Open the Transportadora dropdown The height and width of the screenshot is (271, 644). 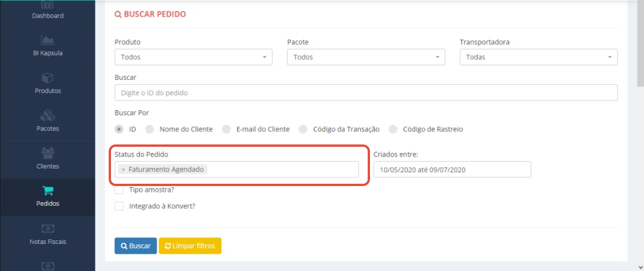pyautogui.click(x=538, y=57)
